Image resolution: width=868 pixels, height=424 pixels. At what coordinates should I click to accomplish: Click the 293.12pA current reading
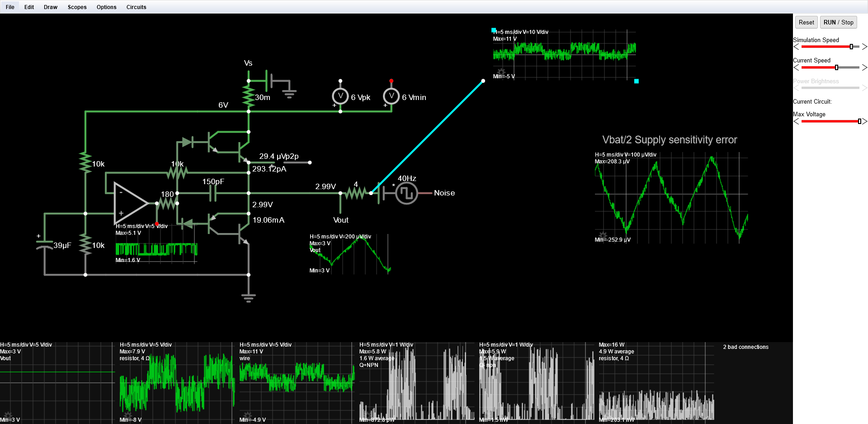coord(269,169)
